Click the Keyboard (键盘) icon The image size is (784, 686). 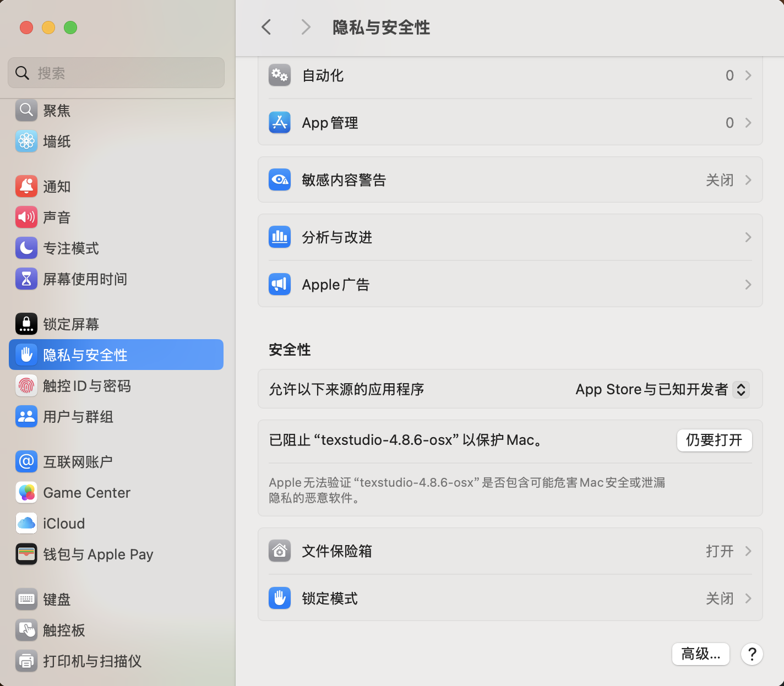[26, 600]
